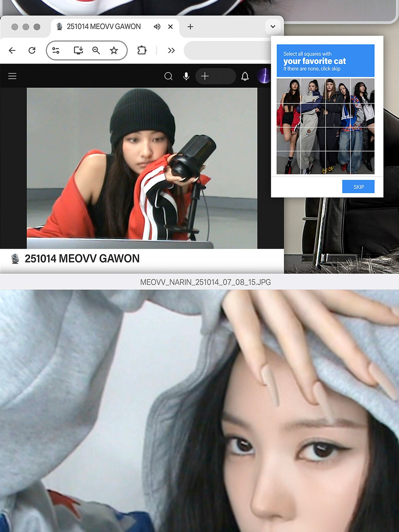Reload the current page
This screenshot has width=399, height=532.
32,50
